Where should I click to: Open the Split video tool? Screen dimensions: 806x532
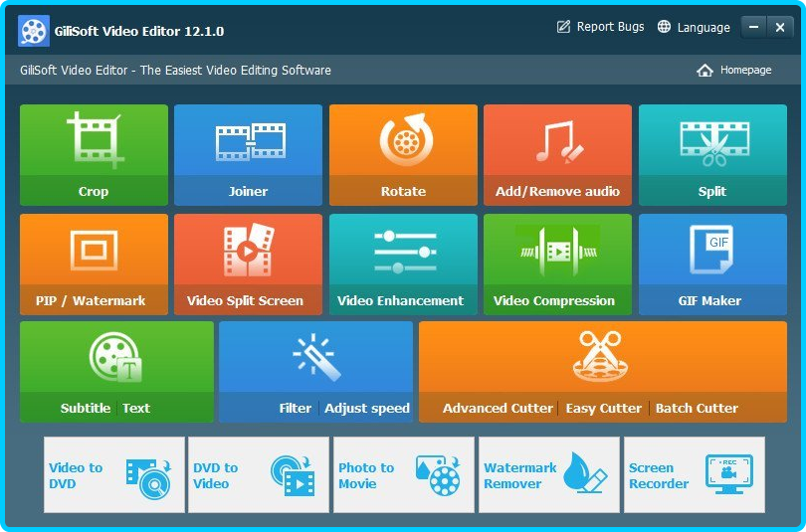[711, 154]
